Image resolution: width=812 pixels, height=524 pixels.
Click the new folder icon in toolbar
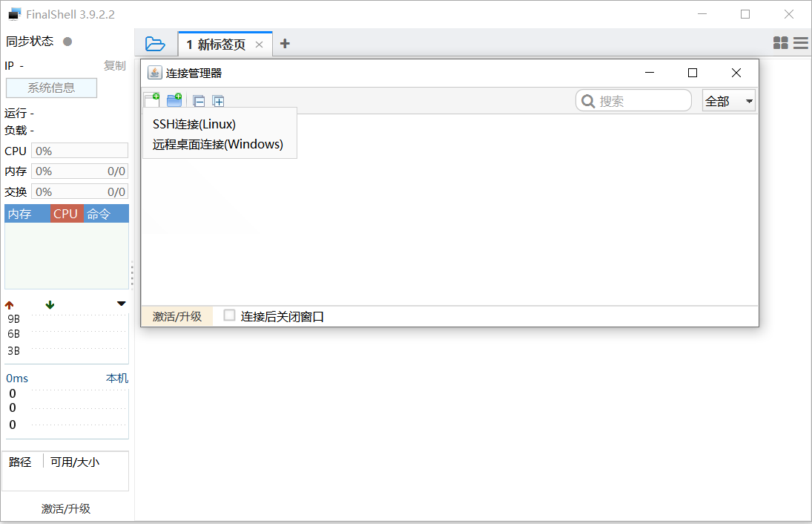[174, 100]
